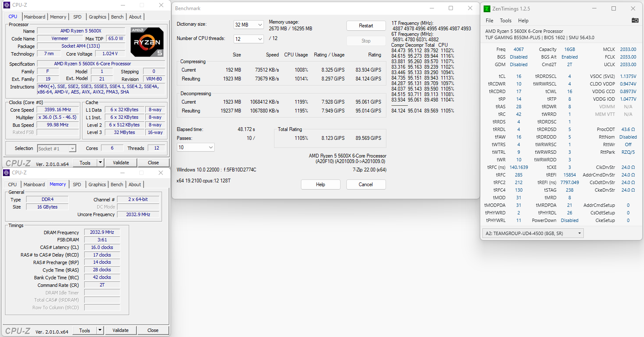Click Close in the upper CPU-Z window
The image size is (644, 337).
tap(153, 163)
